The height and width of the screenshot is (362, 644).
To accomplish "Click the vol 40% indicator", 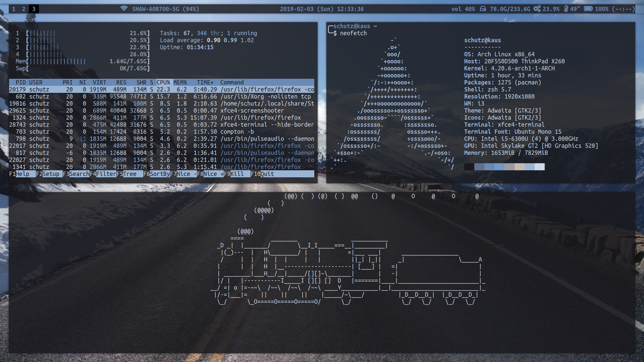I will 463,9.
